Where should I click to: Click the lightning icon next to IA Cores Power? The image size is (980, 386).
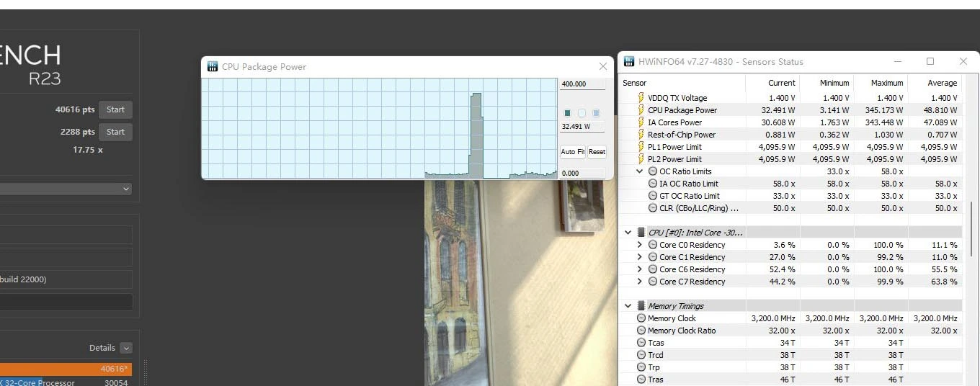tap(641, 122)
